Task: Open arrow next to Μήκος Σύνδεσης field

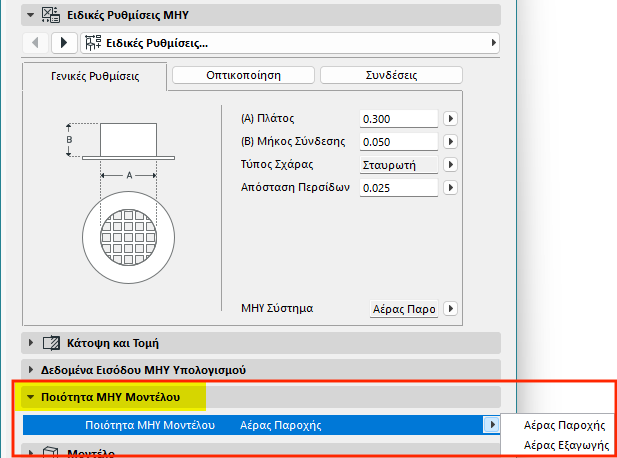Action: (451, 142)
